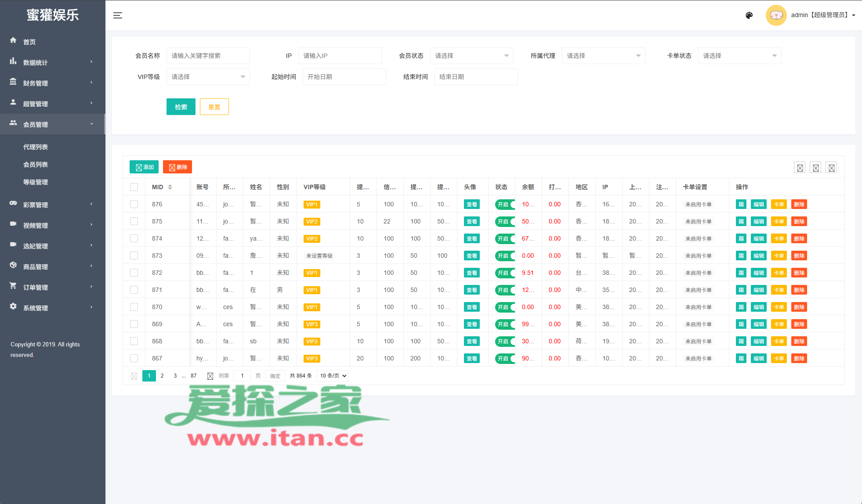The height and width of the screenshot is (504, 862).
Task: Go to 等级管理 submenu item
Action: (36, 182)
